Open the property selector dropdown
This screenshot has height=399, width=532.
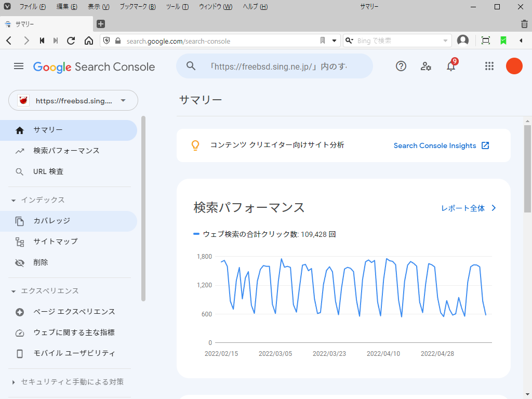pyautogui.click(x=73, y=100)
